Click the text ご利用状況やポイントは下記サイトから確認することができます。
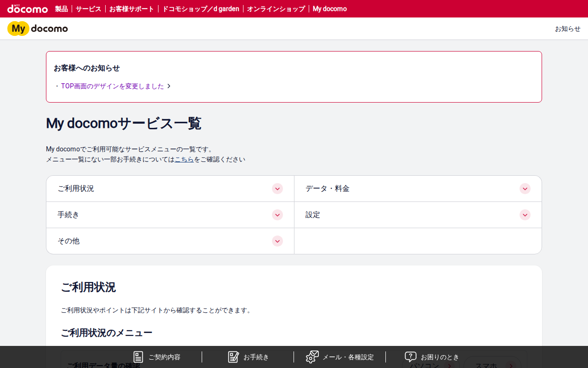 point(157,310)
